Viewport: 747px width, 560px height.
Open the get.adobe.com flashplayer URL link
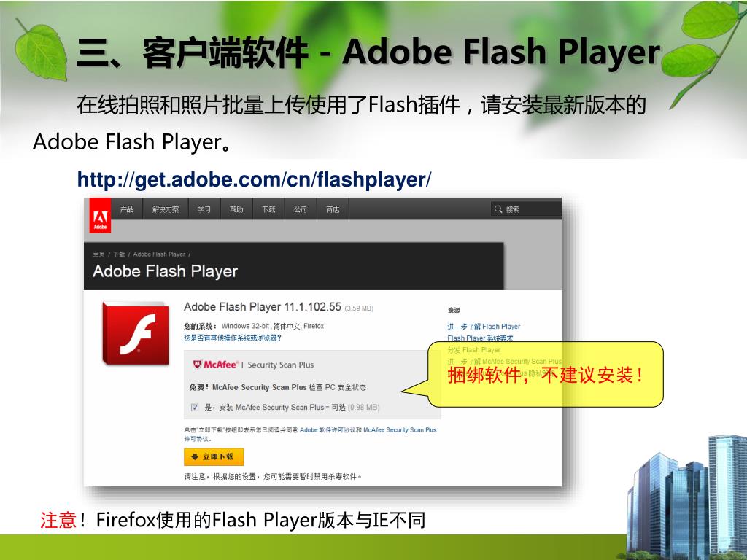coord(254,180)
